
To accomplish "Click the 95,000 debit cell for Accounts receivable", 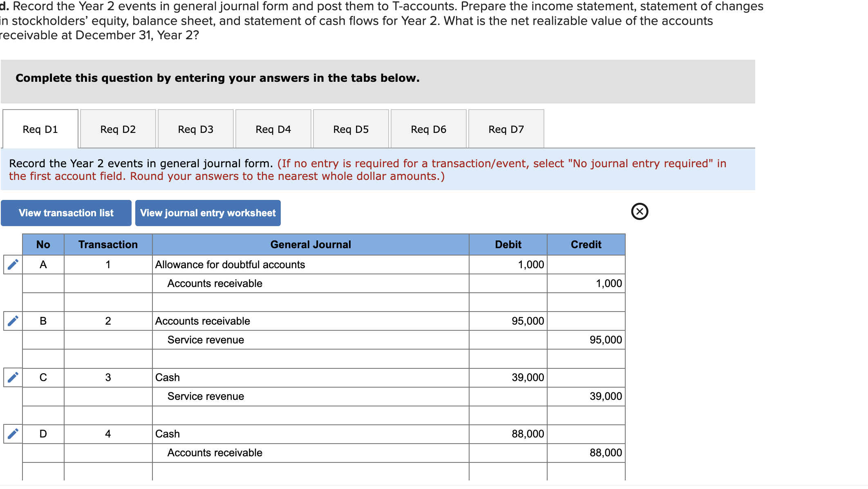I will (508, 321).
